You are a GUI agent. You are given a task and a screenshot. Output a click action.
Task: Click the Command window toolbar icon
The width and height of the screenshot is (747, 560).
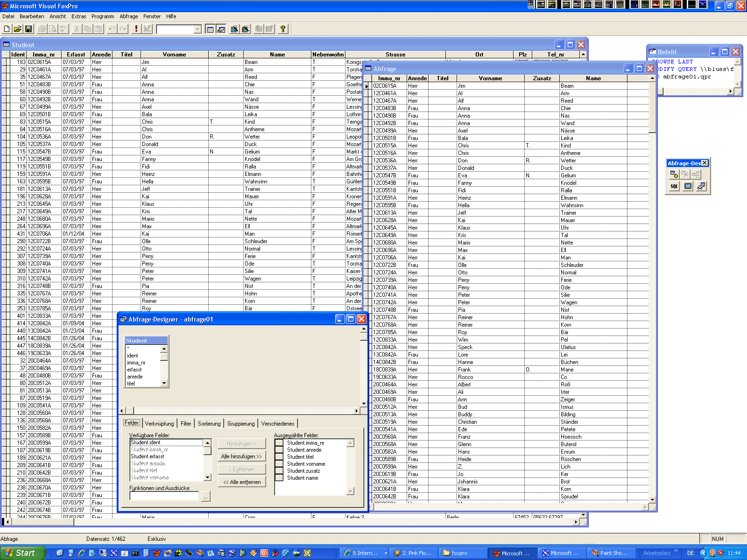(x=211, y=29)
